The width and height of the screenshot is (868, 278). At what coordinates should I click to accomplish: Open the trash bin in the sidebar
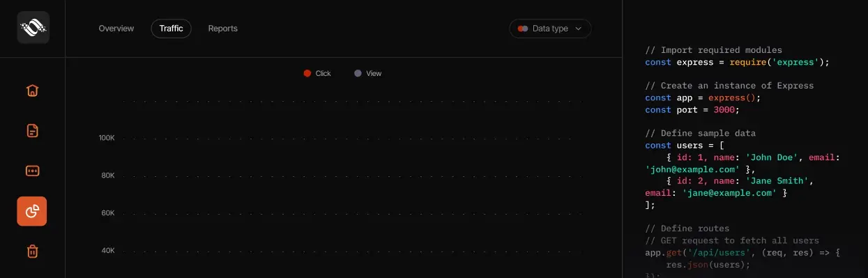[32, 252]
